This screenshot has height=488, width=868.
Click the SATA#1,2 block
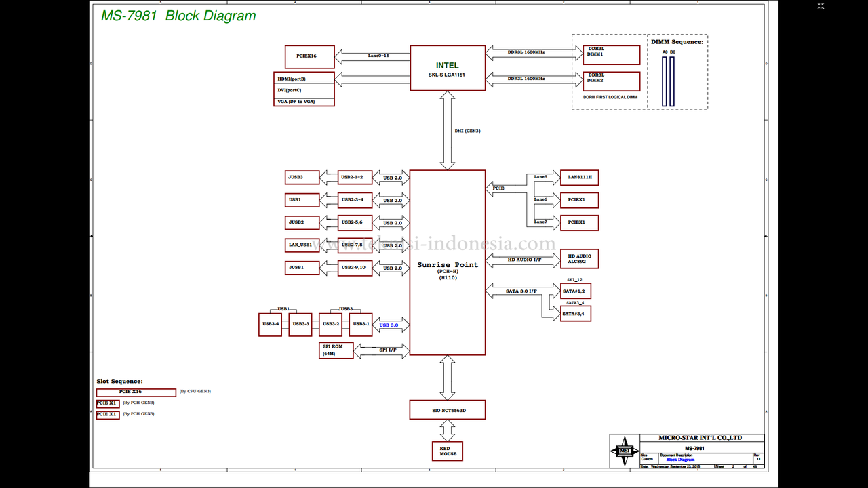(x=576, y=291)
